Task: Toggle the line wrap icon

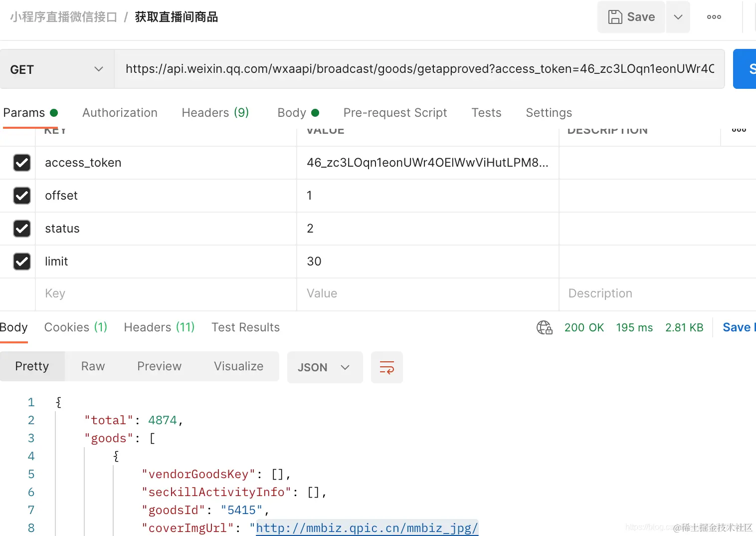Action: (387, 367)
